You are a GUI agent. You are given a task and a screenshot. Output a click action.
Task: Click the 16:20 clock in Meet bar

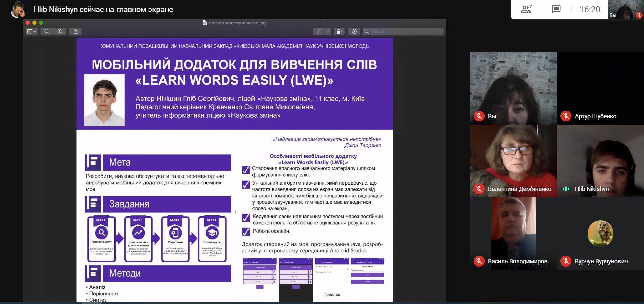(590, 9)
